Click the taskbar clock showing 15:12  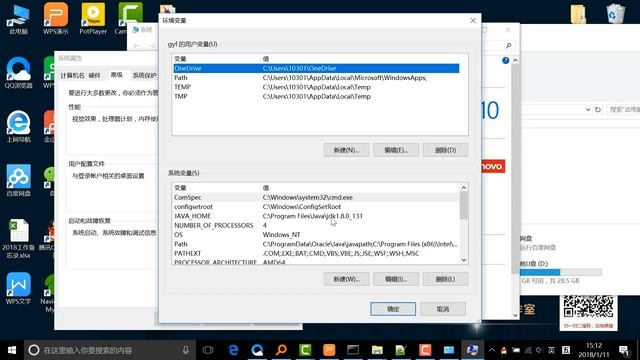[594, 350]
